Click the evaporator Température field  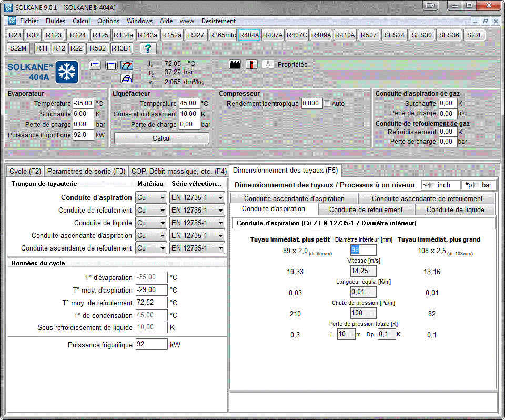[x=84, y=104]
